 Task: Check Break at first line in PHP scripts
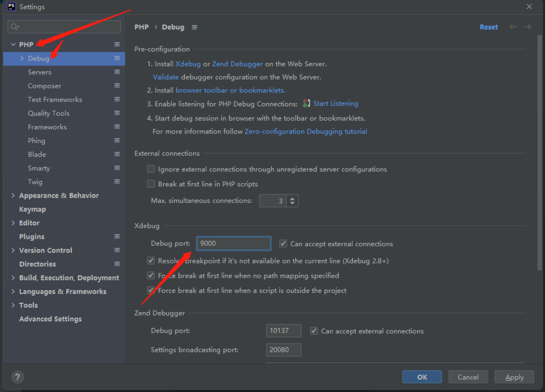[151, 184]
